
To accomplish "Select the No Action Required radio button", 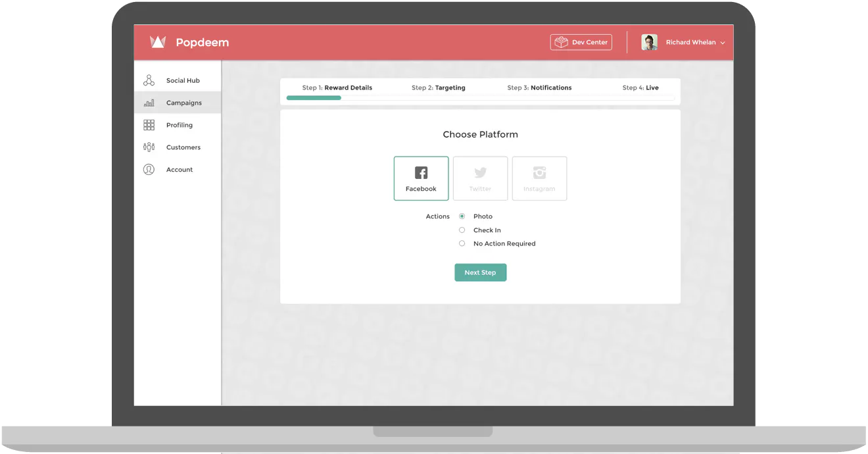I will tap(462, 243).
